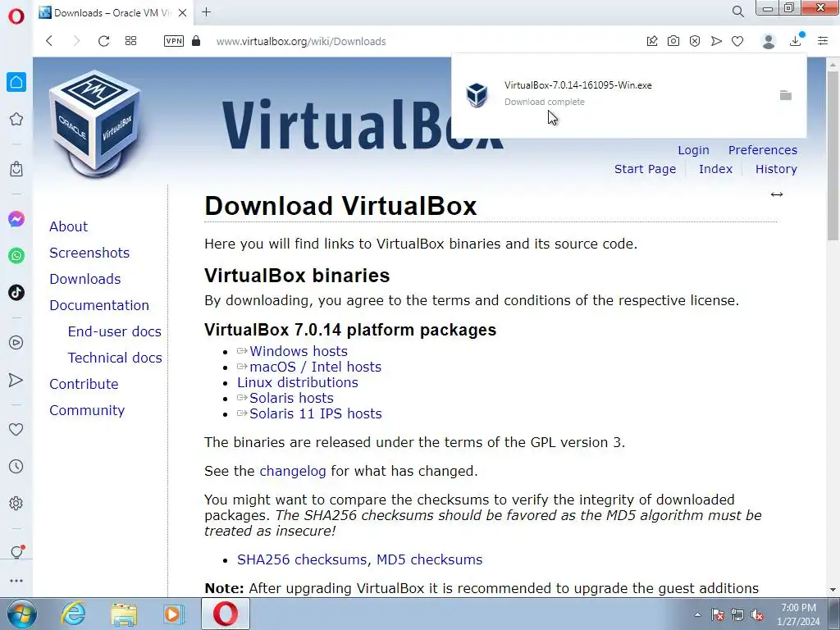Open the Index page link
Viewport: 840px width, 630px height.
click(x=715, y=169)
